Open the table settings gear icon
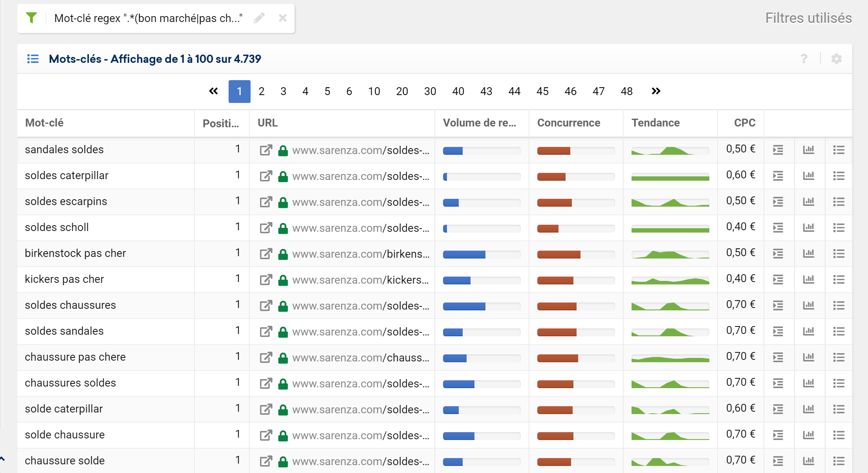Screen dimensions: 868x473 (837, 59)
